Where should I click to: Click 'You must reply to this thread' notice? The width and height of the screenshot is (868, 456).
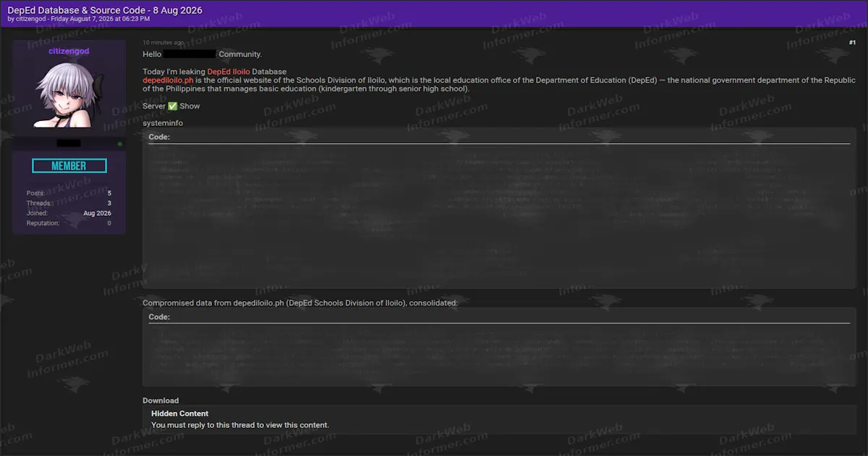tap(240, 425)
